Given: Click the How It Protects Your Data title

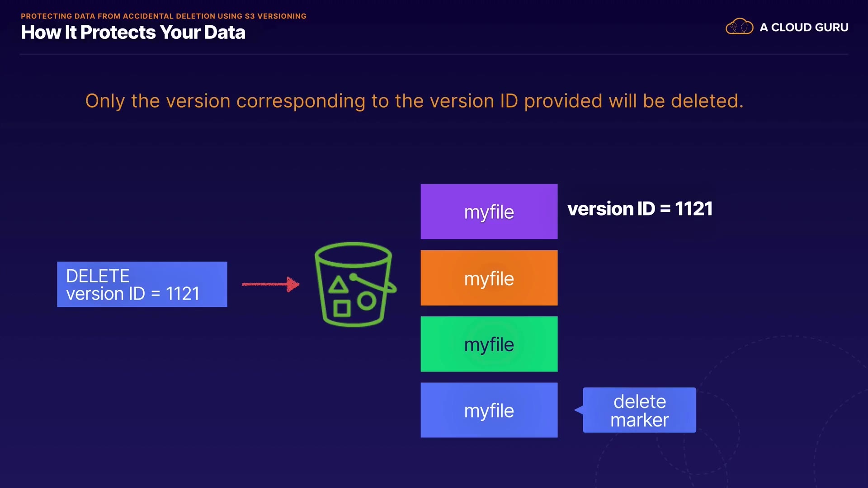Looking at the screenshot, I should [x=133, y=33].
